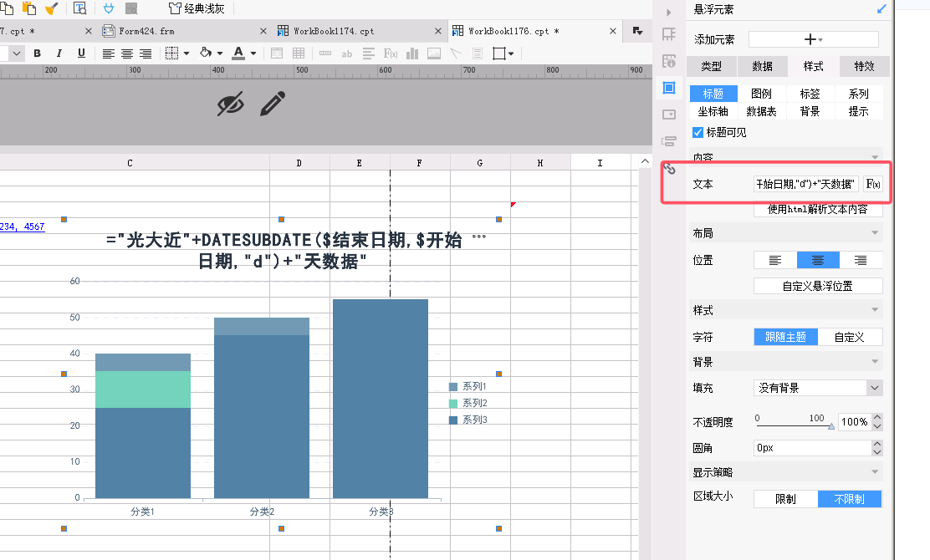Select floating element sidebar panel icon
The image size is (930, 560).
(669, 88)
